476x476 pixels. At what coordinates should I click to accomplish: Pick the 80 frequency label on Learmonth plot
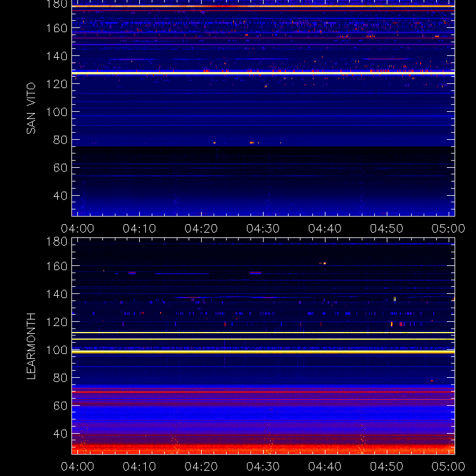pyautogui.click(x=60, y=378)
